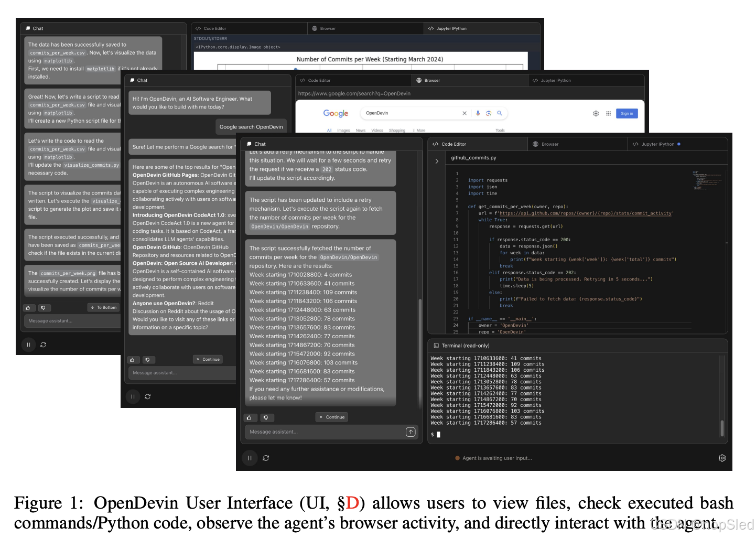Click the Google search magnifier icon
The width and height of the screenshot is (756, 538).
coord(500,113)
